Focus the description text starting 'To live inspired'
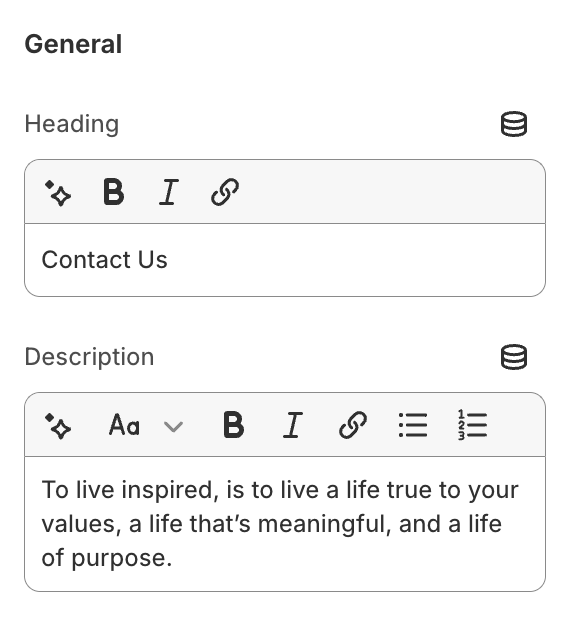 [285, 524]
